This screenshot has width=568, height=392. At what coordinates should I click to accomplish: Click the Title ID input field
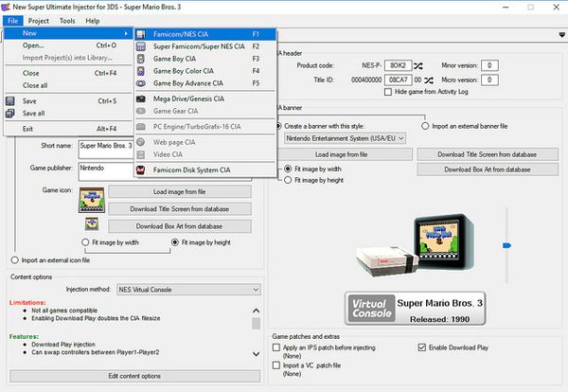399,80
